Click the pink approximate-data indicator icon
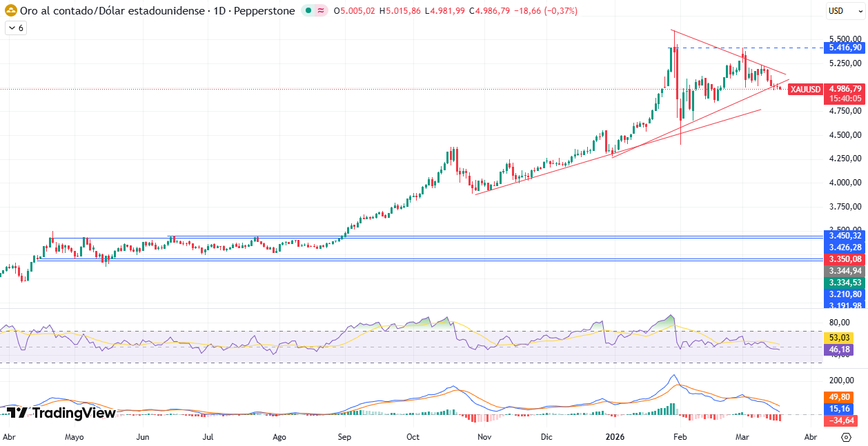This screenshot has height=446, width=868. point(321,11)
